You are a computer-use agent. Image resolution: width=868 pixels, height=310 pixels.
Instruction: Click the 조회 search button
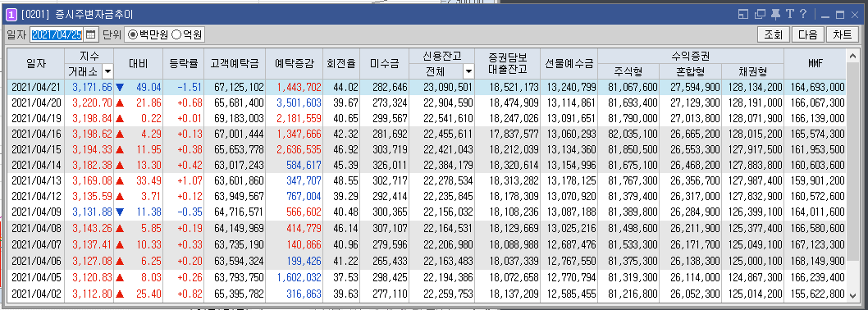(x=774, y=35)
